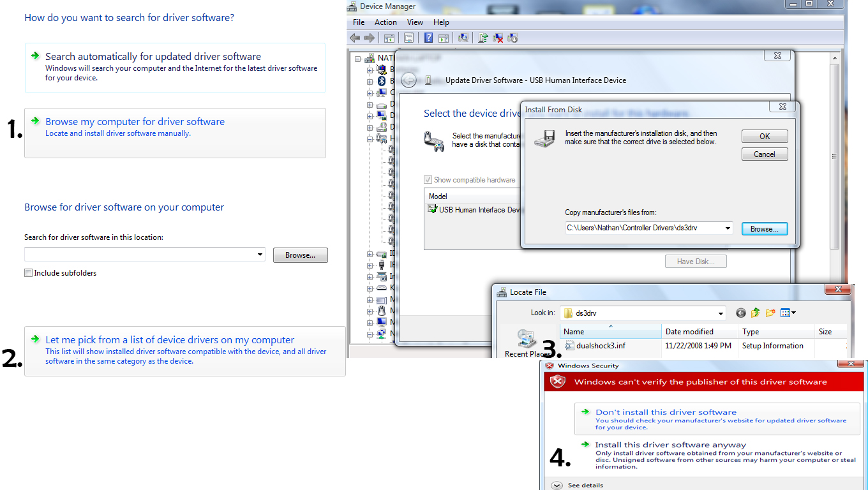
Task: Click the round Back button in Update Driver Software
Action: tap(408, 80)
